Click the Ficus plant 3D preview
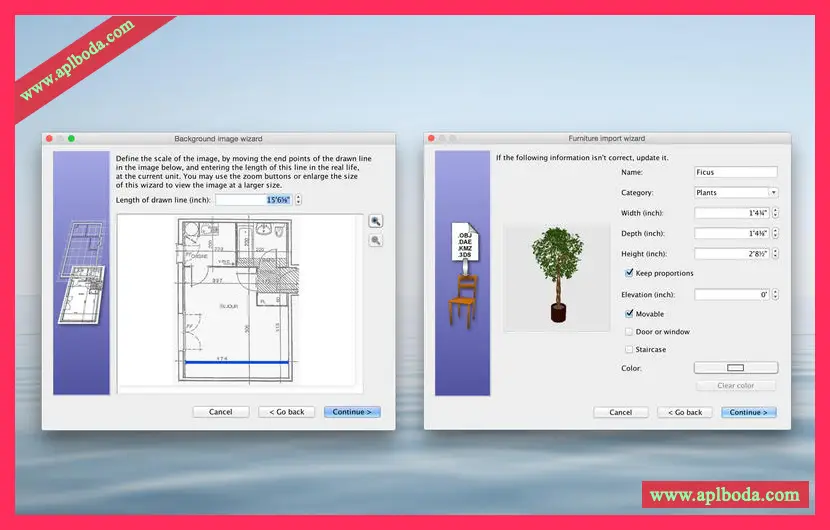Screen dimensions: 830x530 point(555,276)
